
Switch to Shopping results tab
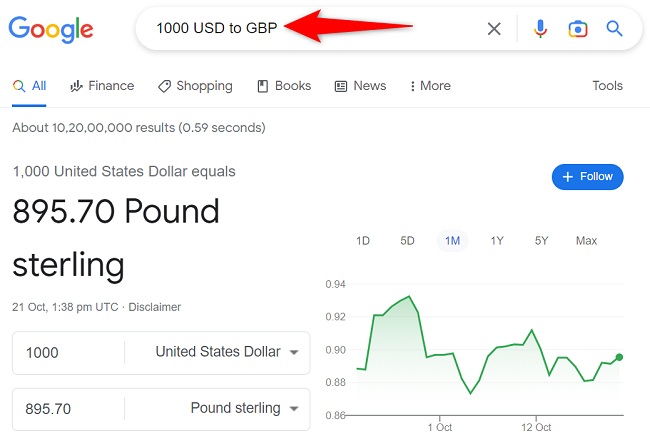[198, 86]
